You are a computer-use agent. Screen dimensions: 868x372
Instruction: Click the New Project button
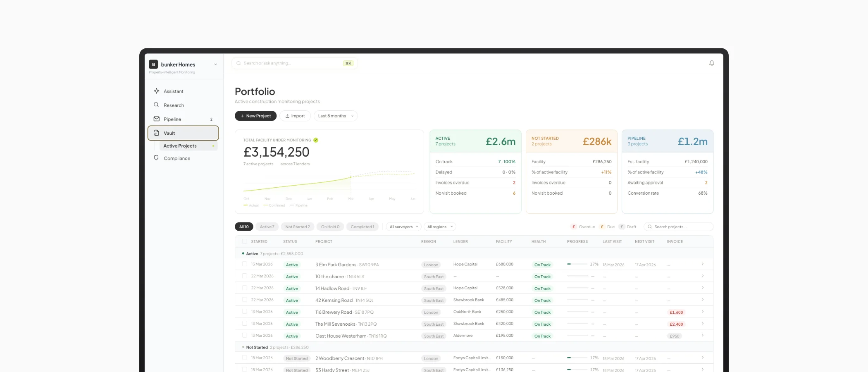(x=255, y=116)
